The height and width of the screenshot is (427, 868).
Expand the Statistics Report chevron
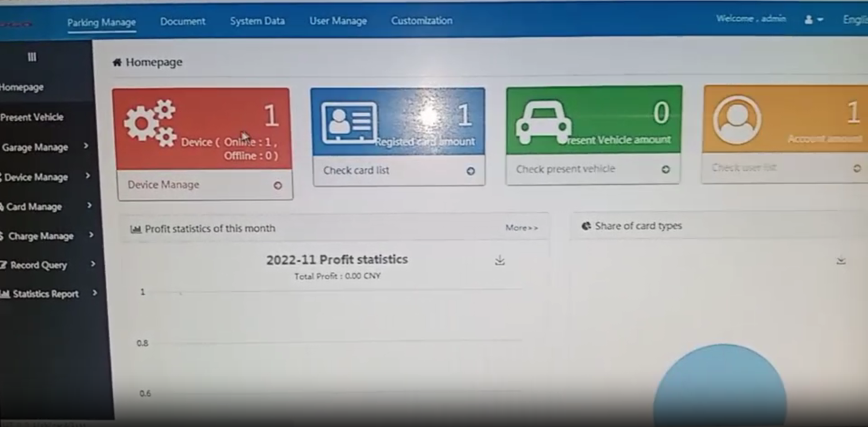95,293
